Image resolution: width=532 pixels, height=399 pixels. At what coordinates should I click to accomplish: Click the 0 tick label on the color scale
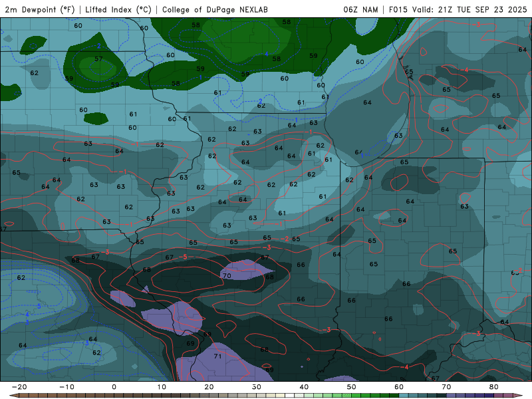click(x=114, y=387)
